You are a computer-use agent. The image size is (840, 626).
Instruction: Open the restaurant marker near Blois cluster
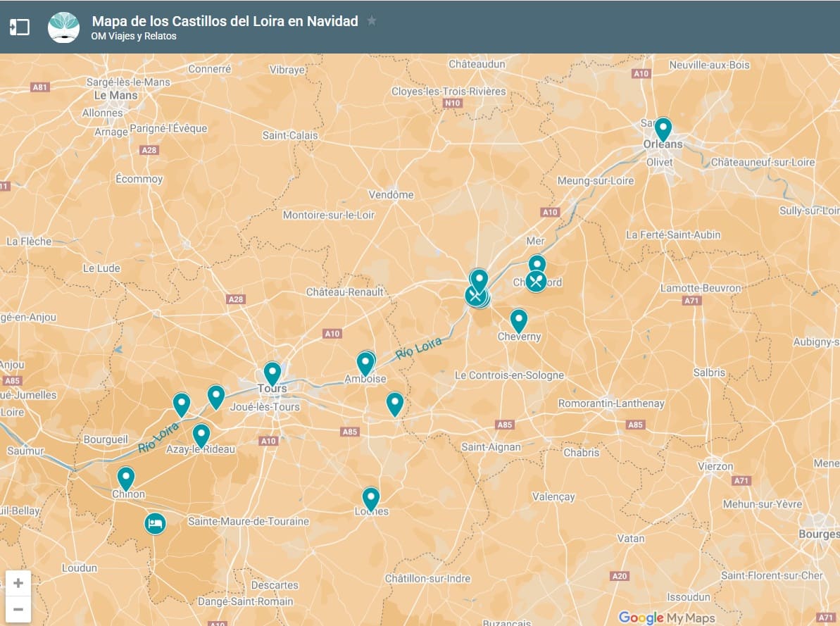[474, 296]
